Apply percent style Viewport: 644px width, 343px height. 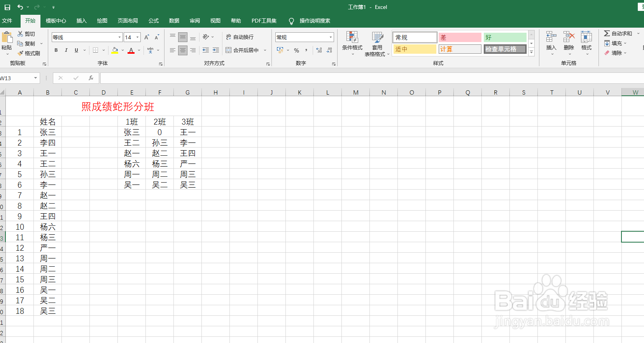pyautogui.click(x=297, y=50)
